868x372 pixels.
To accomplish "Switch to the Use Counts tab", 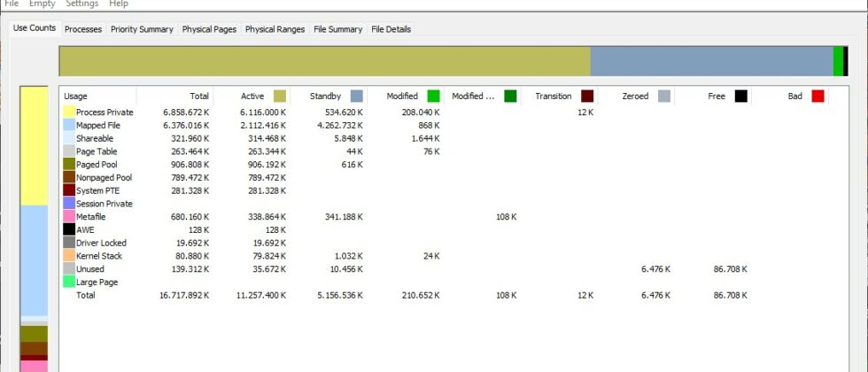I will [x=35, y=28].
